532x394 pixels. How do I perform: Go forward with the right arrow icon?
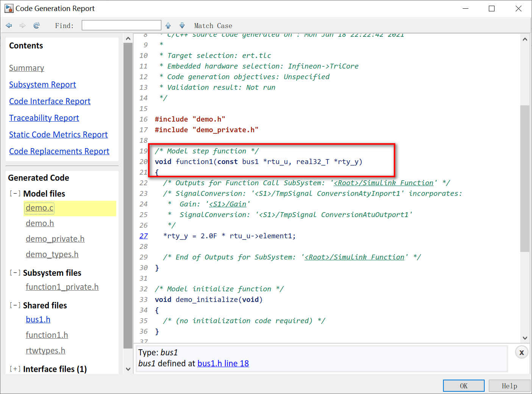coord(23,25)
